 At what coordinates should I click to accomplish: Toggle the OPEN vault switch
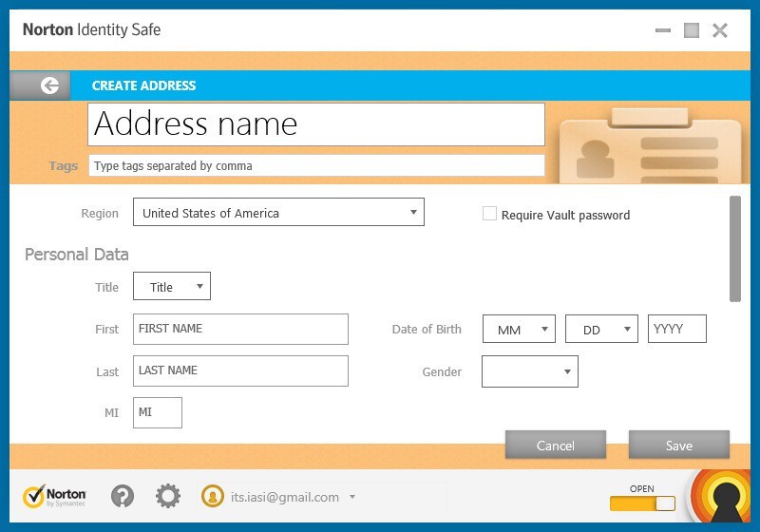pos(642,503)
